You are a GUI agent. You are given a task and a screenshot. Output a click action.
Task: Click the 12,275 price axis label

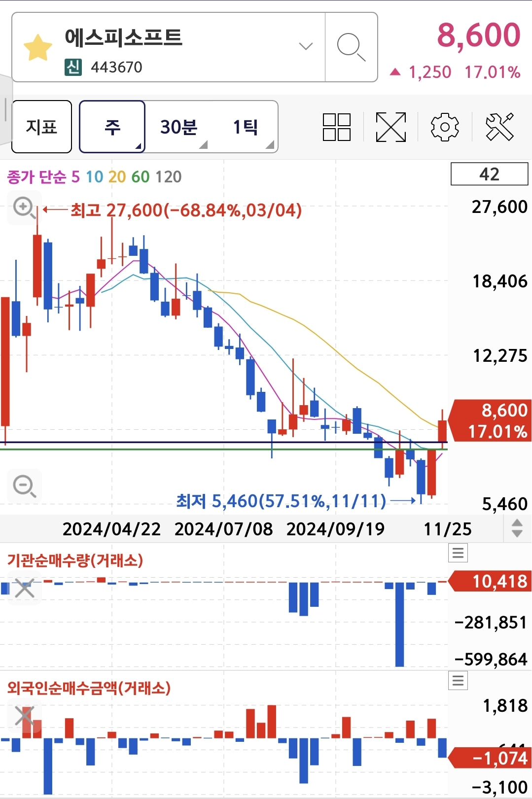[500, 356]
